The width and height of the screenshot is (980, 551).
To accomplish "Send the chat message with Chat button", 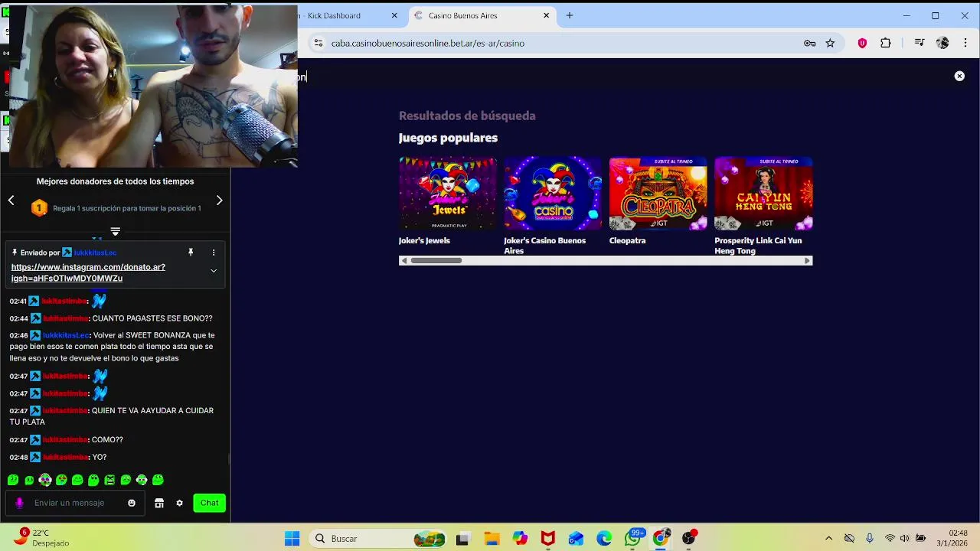I will click(x=210, y=503).
